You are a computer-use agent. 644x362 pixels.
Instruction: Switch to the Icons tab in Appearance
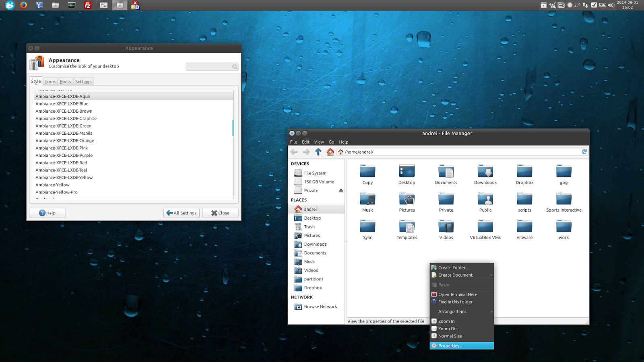[50, 81]
